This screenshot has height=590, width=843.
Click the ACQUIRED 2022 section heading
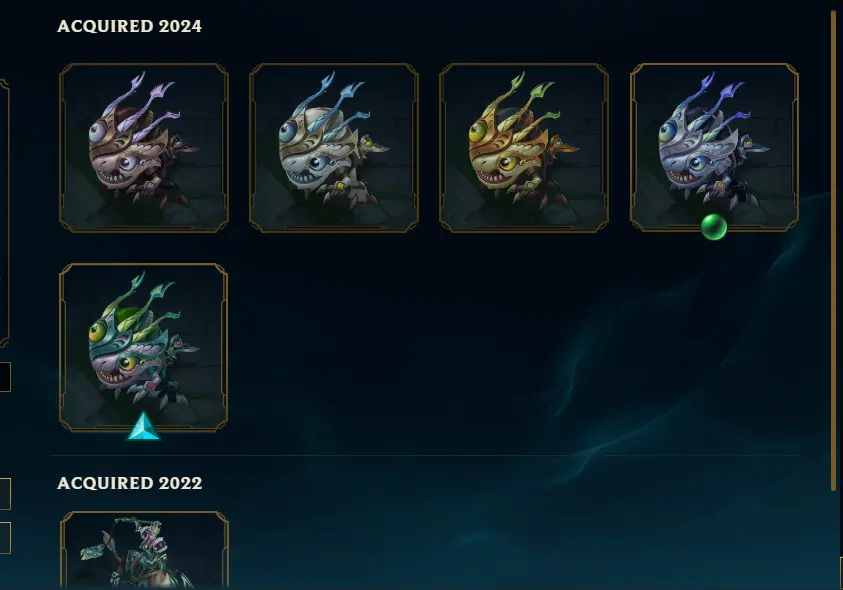coord(130,483)
